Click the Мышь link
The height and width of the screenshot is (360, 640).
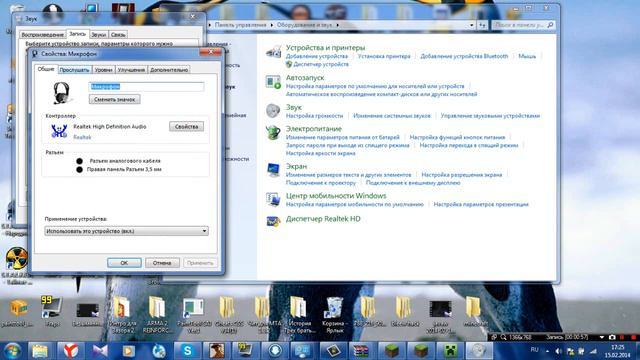tap(527, 56)
